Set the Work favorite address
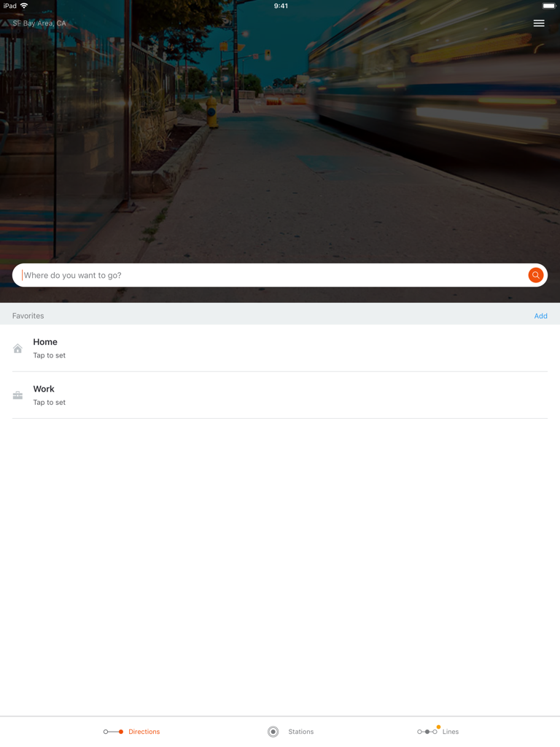The image size is (560, 747). click(x=280, y=395)
